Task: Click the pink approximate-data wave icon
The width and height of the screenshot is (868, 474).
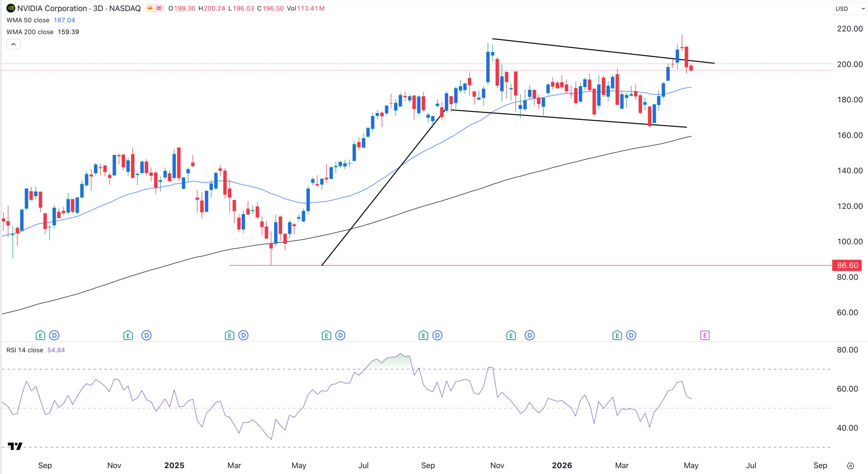Action: 159,8
